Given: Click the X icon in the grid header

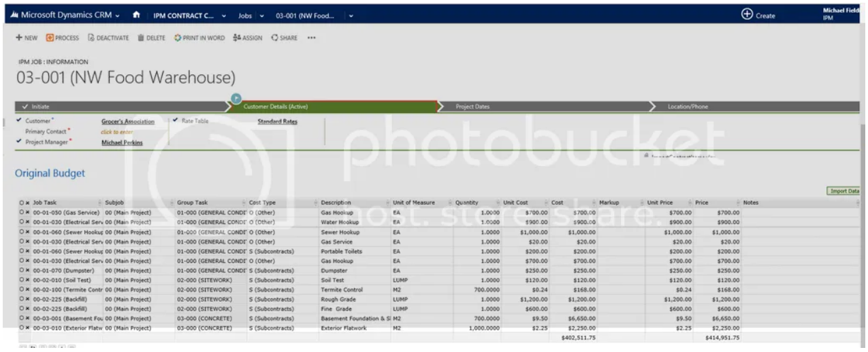Looking at the screenshot, I should (x=28, y=203).
